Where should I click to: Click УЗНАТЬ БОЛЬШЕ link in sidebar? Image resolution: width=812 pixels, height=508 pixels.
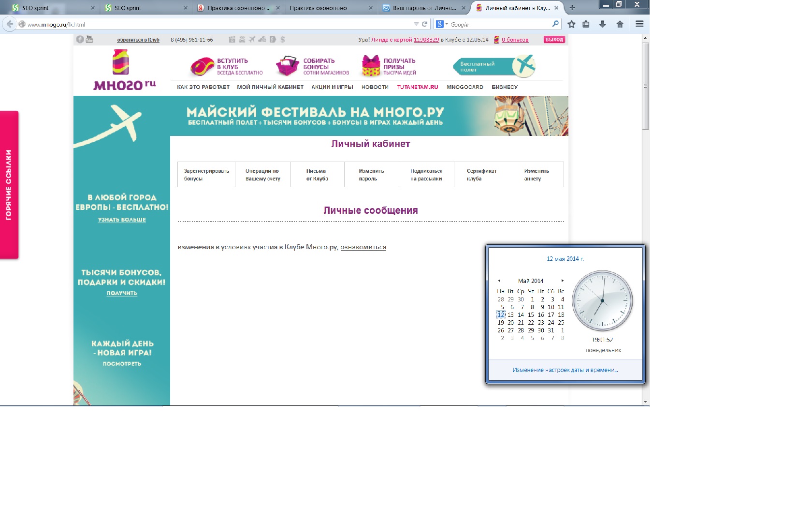(122, 220)
